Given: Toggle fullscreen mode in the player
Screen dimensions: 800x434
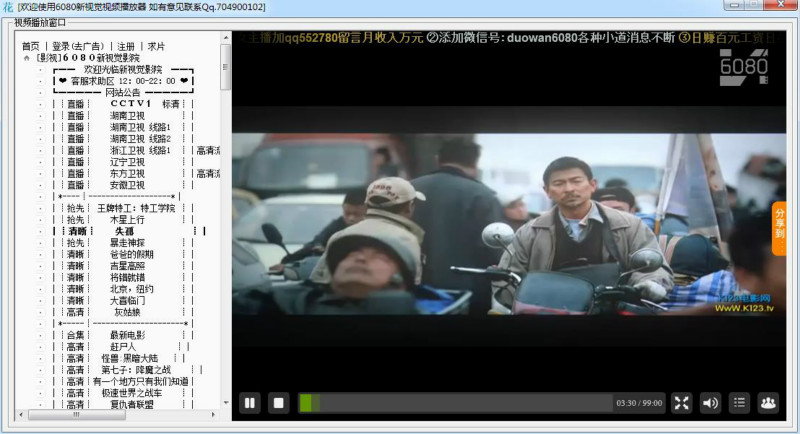Looking at the screenshot, I should [x=682, y=403].
